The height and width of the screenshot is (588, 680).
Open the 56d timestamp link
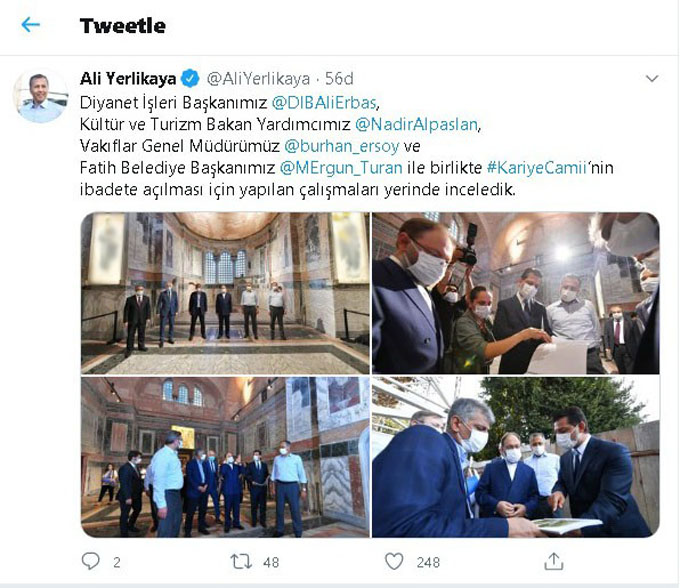pyautogui.click(x=339, y=78)
